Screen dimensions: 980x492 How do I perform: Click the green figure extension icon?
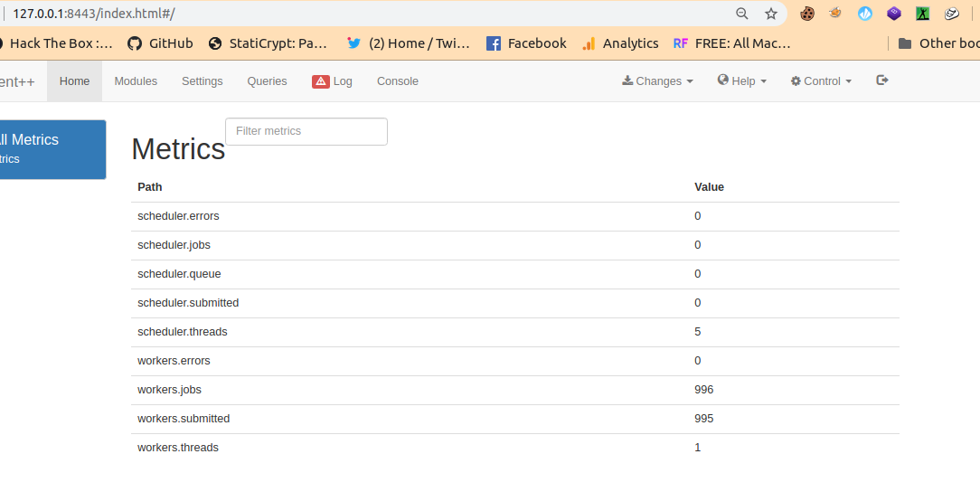pos(922,14)
